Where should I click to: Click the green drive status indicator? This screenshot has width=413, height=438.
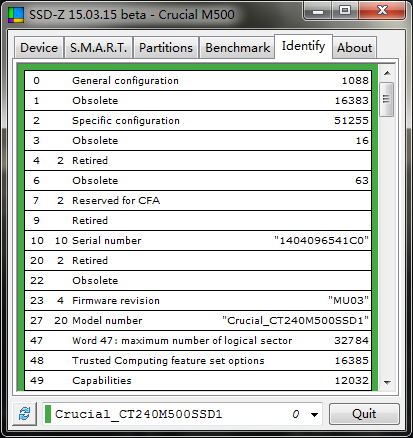point(48,414)
